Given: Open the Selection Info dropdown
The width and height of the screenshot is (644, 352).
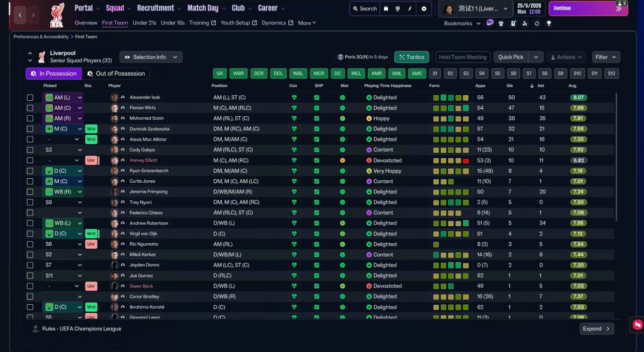Looking at the screenshot, I should (x=151, y=57).
